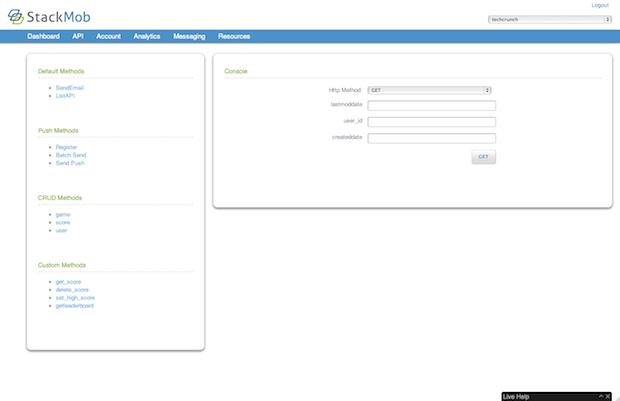Image resolution: width=620 pixels, height=401 pixels.
Task: Open the delete_score custom method
Action: pyautogui.click(x=72, y=289)
